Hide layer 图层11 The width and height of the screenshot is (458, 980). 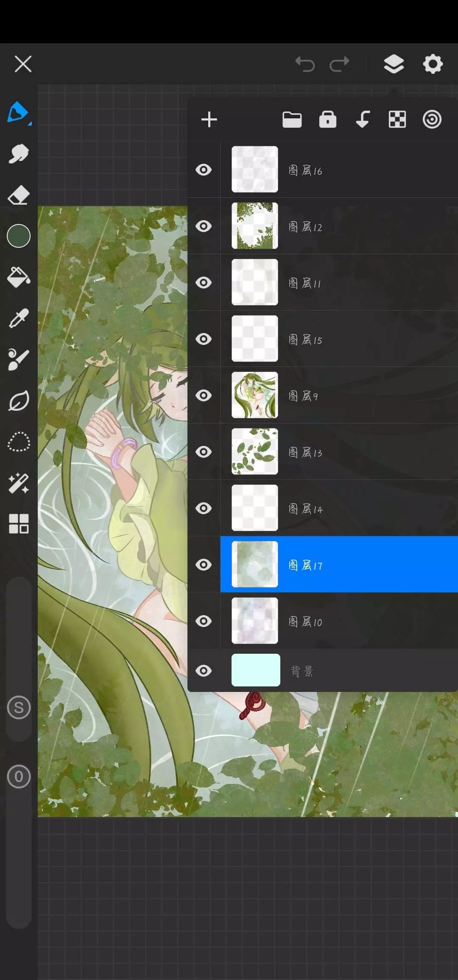(x=204, y=283)
